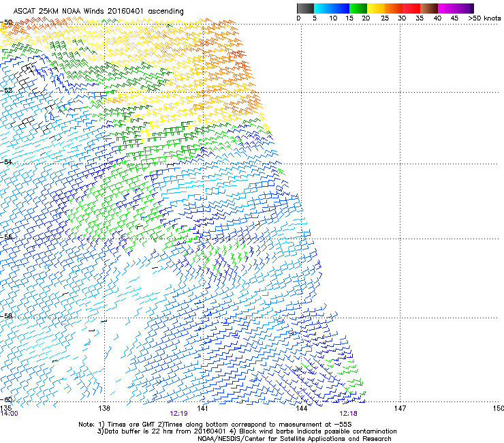Click the -54 latitude axis label
504x443 pixels.
[6, 162]
